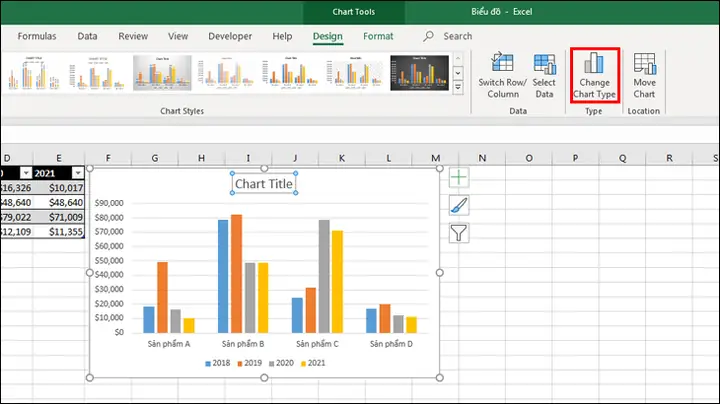Click the 2018 legend entry
The image size is (720, 404).
point(218,363)
